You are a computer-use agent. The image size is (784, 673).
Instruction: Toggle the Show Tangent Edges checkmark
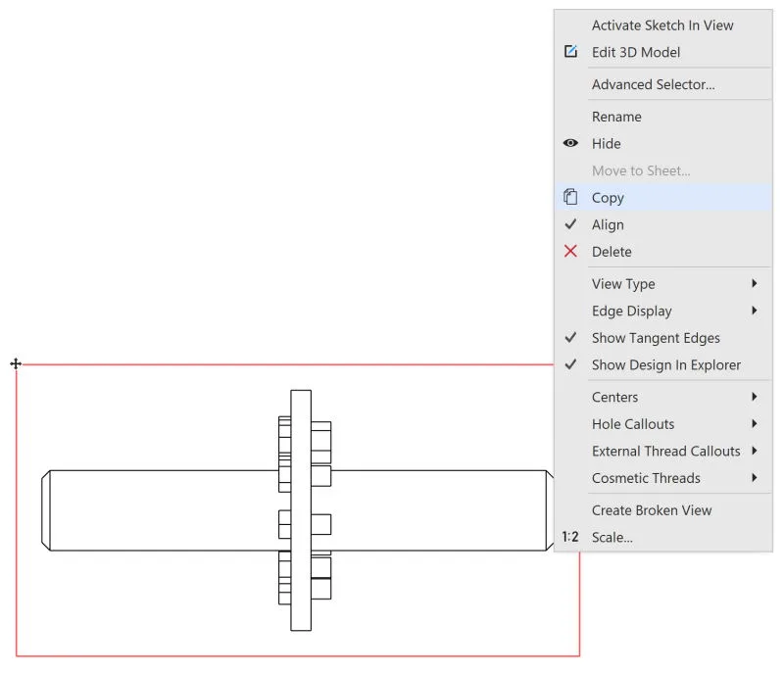570,337
